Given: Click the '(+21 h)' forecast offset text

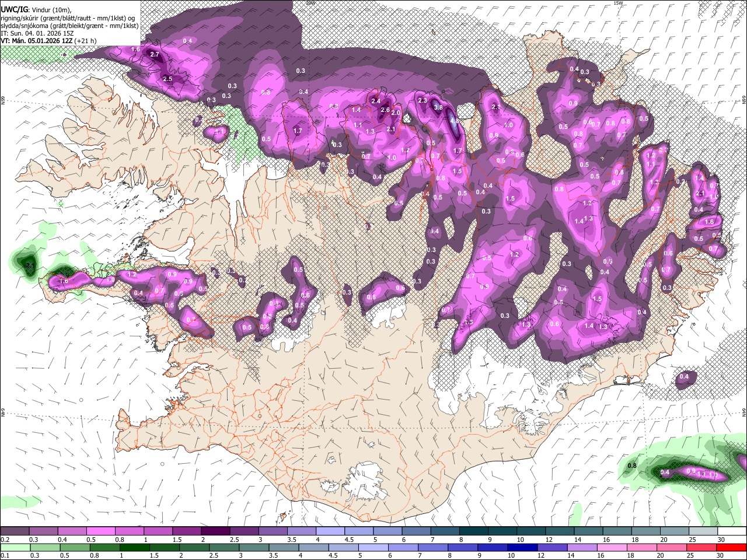Looking at the screenshot, I should 86,41.
